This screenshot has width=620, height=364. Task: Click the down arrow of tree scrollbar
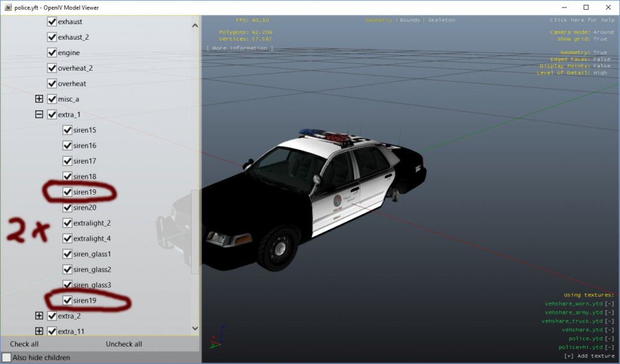click(195, 328)
